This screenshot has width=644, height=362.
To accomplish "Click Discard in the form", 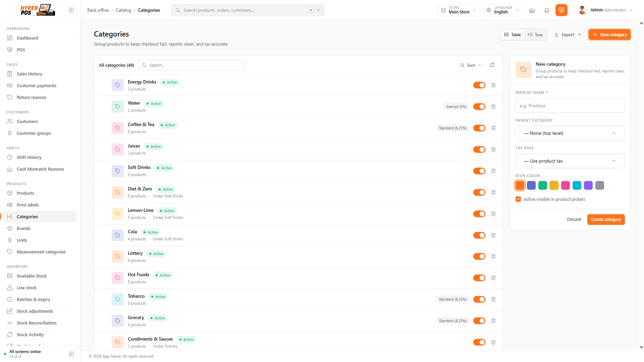I will pos(574,220).
